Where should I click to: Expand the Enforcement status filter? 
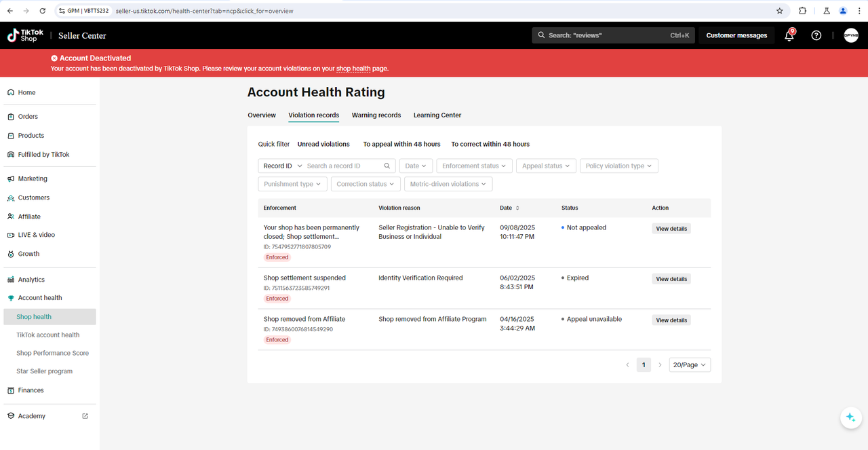click(x=474, y=166)
